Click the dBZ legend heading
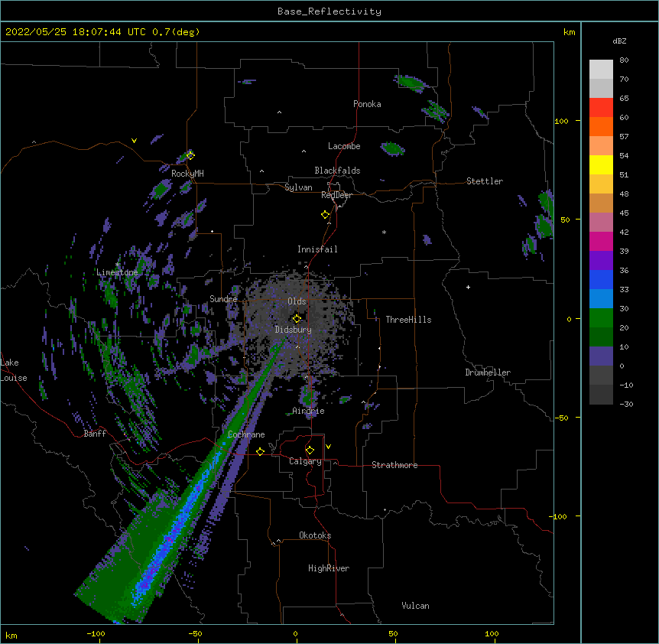Screen dimensions: 659x644 619,41
